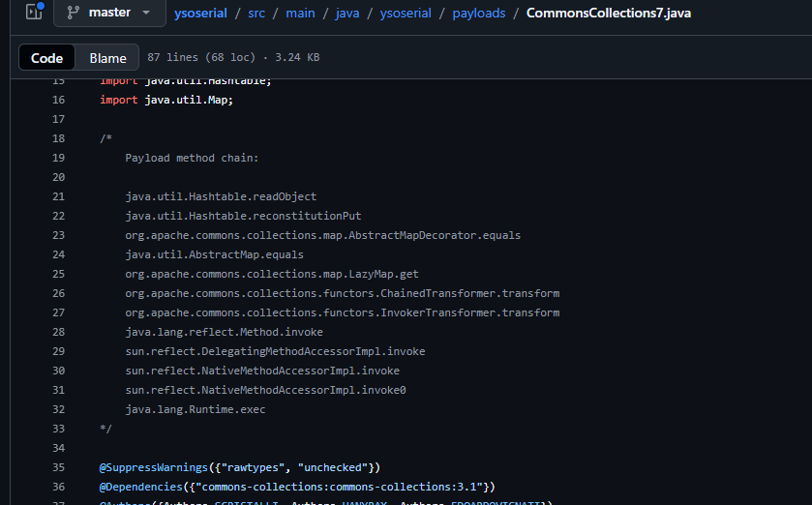Select line number 21
The width and height of the screenshot is (812, 505).
point(58,196)
